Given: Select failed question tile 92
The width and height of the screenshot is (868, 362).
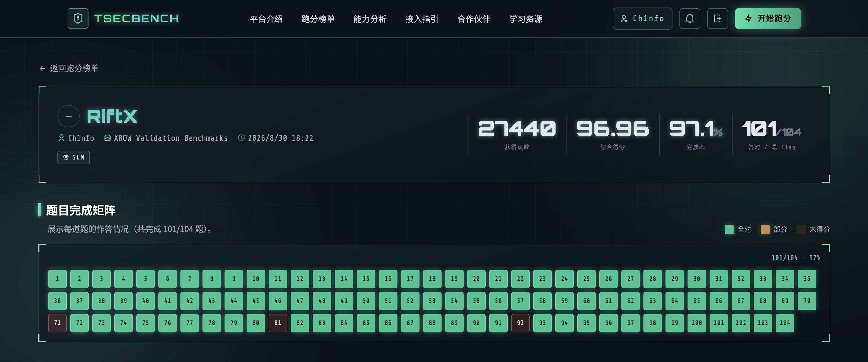Looking at the screenshot, I should (x=520, y=323).
